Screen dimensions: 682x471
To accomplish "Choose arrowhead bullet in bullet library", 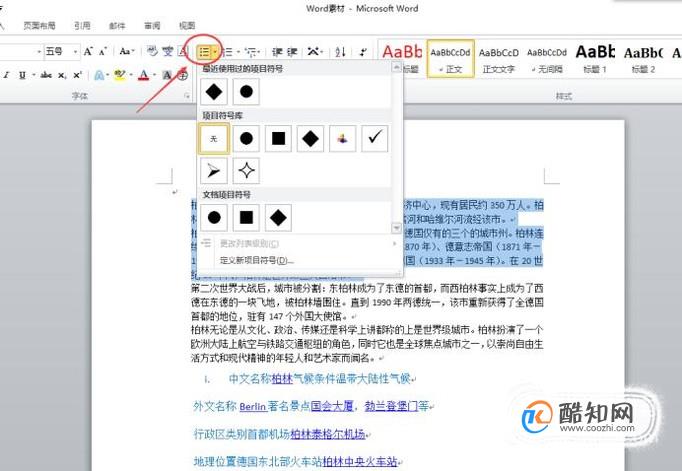I will [x=214, y=171].
